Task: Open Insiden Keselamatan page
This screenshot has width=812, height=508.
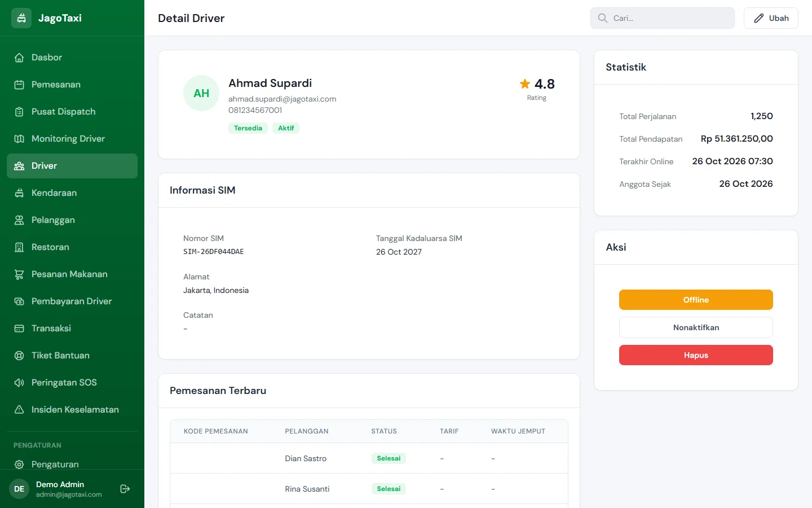Action: tap(72, 410)
